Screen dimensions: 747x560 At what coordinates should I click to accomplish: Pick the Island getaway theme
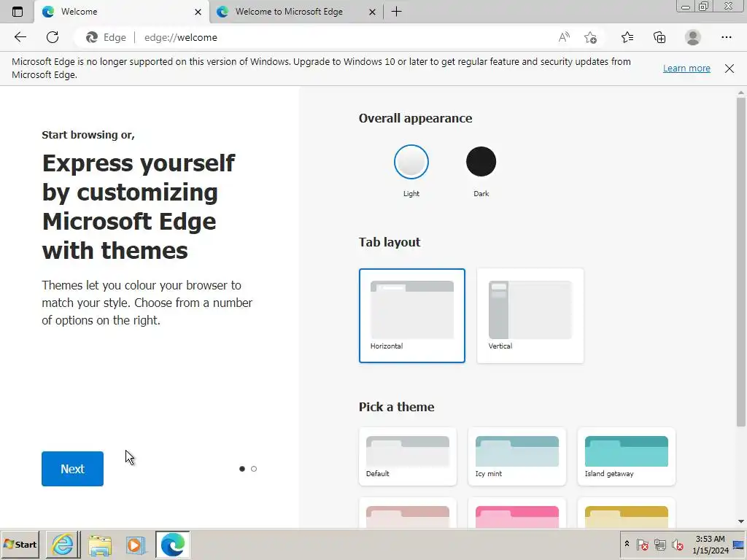click(x=627, y=456)
